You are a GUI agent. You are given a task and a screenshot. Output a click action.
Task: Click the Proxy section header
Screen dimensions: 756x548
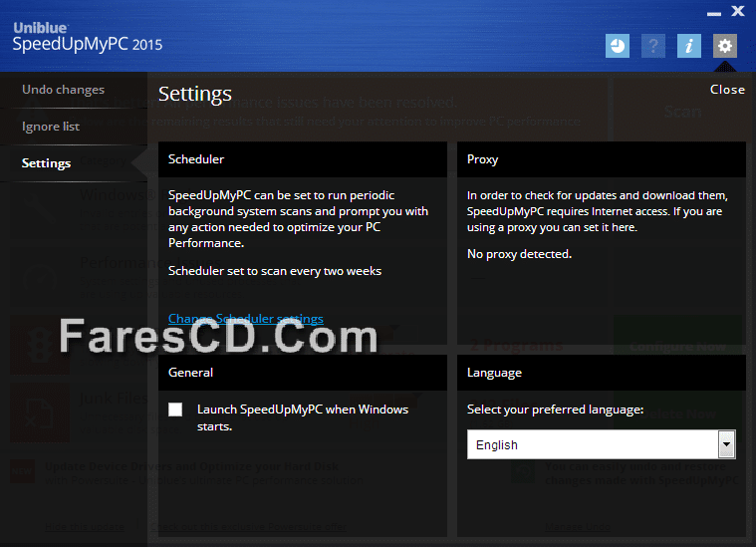coord(602,159)
